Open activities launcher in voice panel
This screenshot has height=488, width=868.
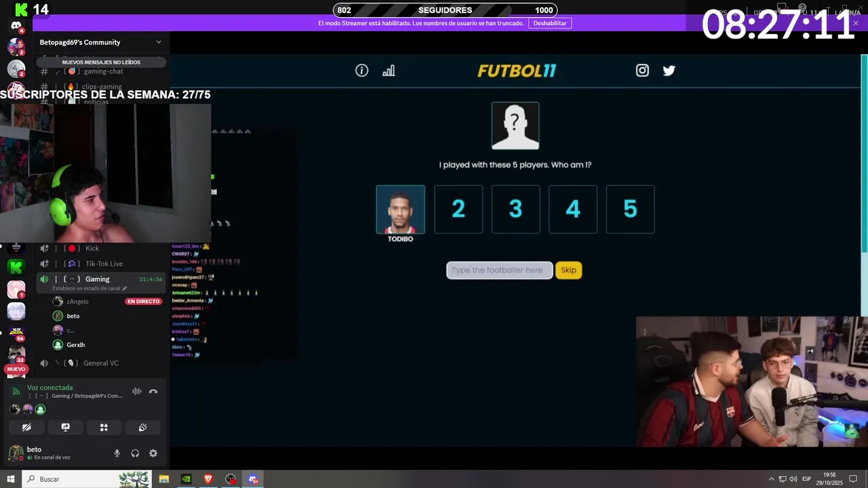click(x=104, y=428)
